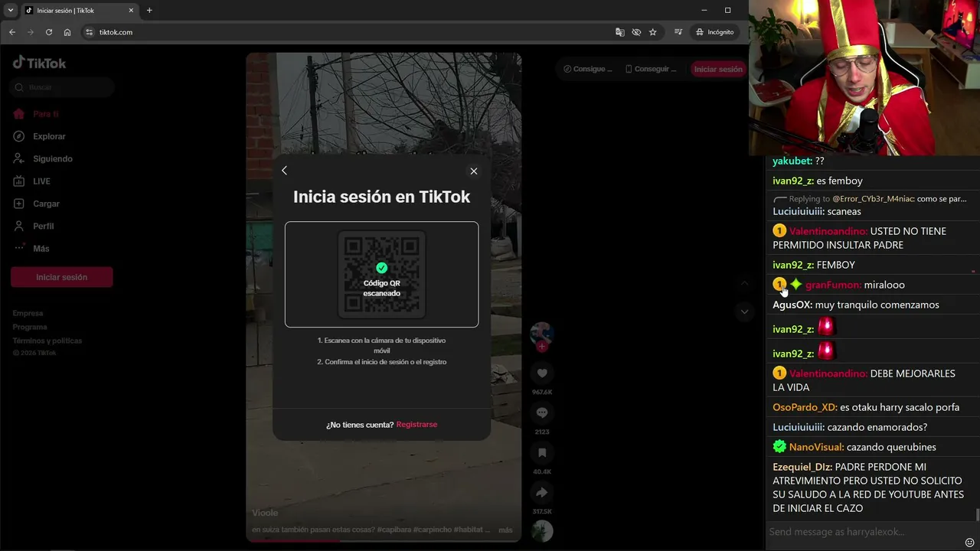The image size is (980, 551).
Task: Open the translate page icon
Action: pos(620,32)
